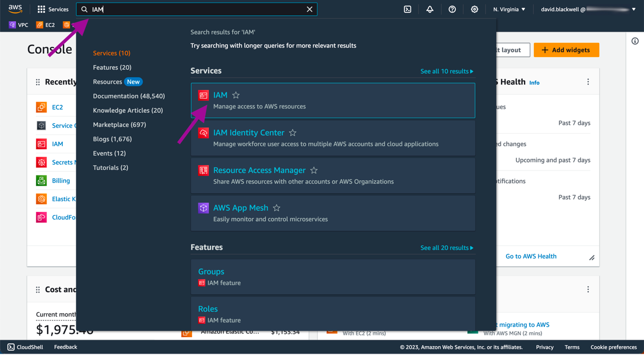This screenshot has height=355, width=644.
Task: Open the help question mark icon
Action: [x=452, y=9]
